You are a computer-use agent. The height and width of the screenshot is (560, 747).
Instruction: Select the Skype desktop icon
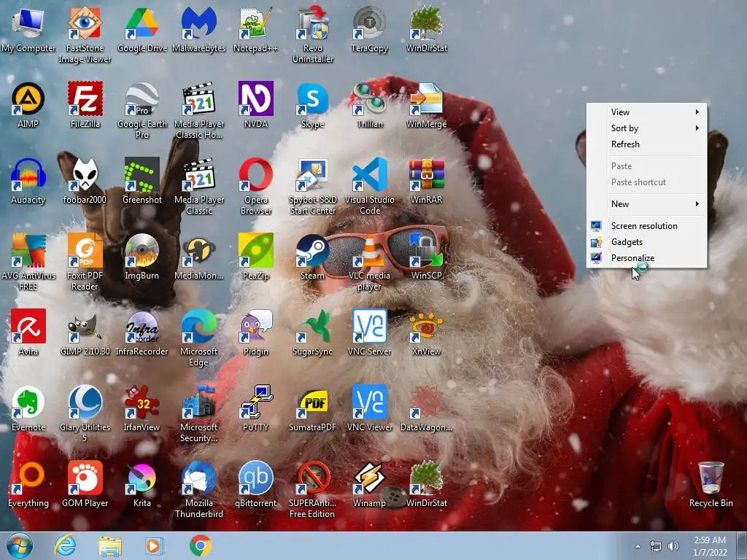[x=312, y=105]
